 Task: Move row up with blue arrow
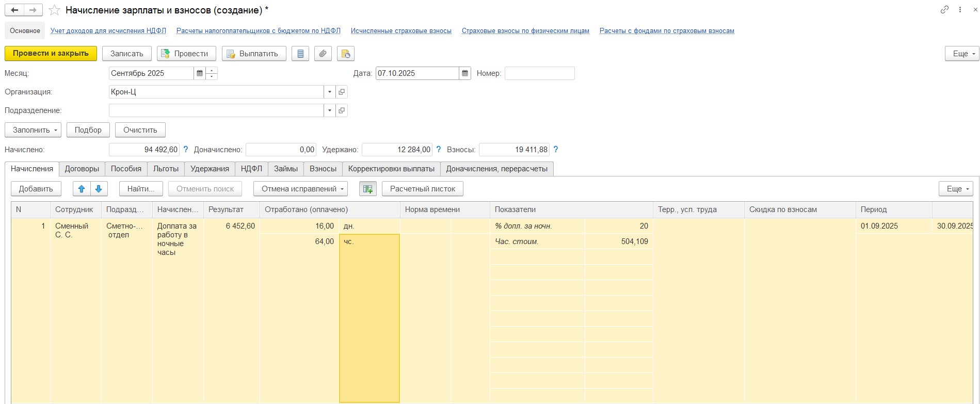click(x=82, y=189)
